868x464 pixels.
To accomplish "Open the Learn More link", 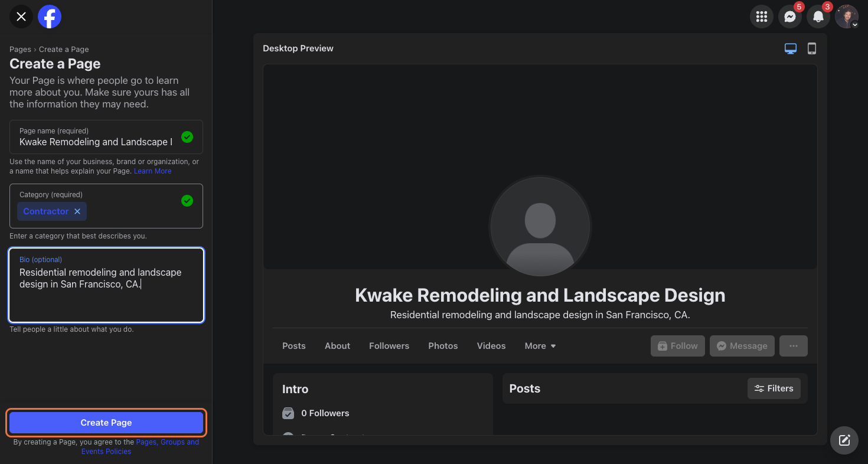I will coord(152,171).
